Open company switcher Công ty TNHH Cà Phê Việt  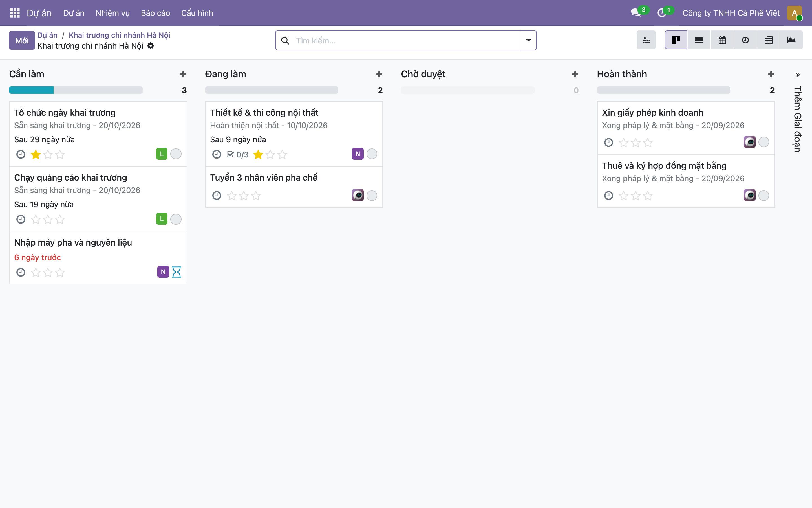[731, 13]
